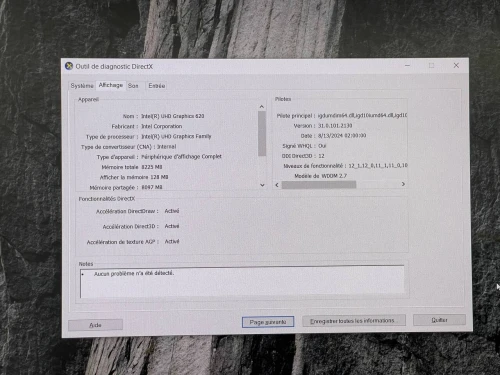
Task: Click the Intel(R) UHD Graphics Family value
Action: click(x=176, y=136)
